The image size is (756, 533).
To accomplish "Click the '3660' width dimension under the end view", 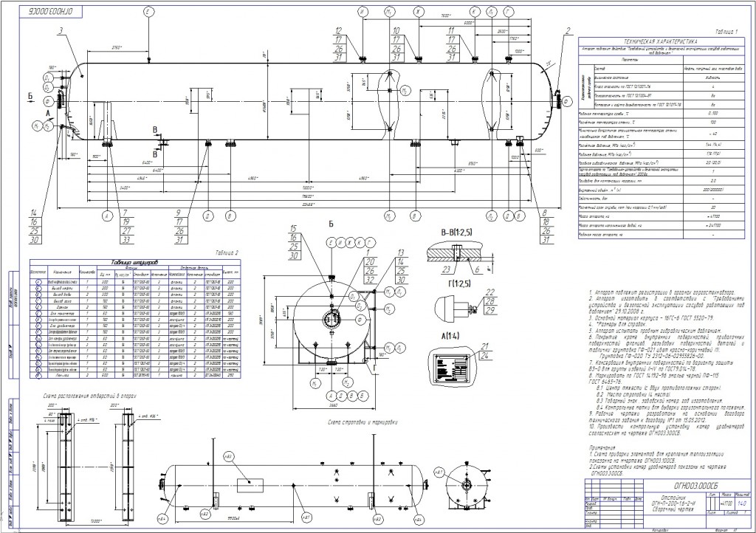I will (333, 406).
